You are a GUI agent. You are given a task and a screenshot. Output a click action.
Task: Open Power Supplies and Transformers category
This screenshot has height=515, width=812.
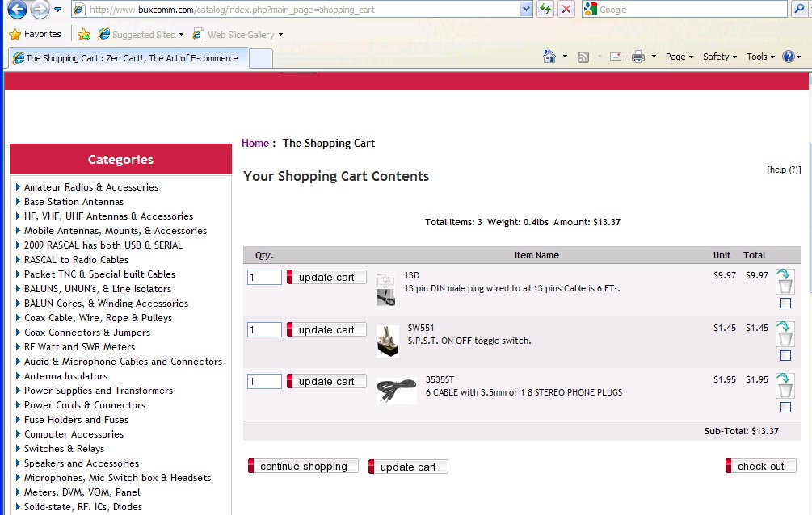99,390
